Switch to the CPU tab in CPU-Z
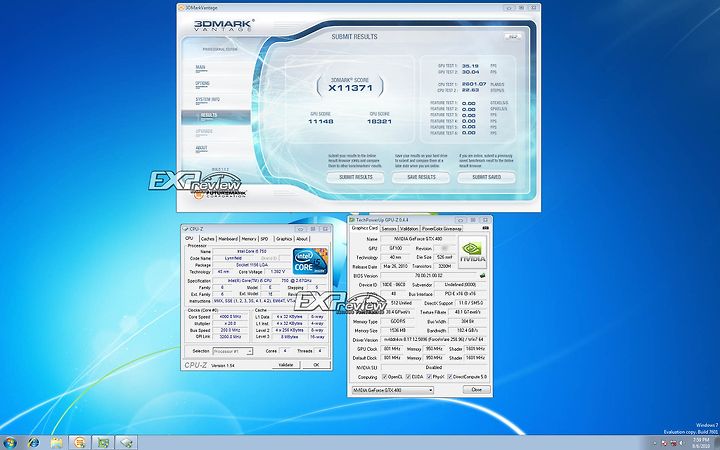This screenshot has height=450, width=720. click(x=189, y=238)
